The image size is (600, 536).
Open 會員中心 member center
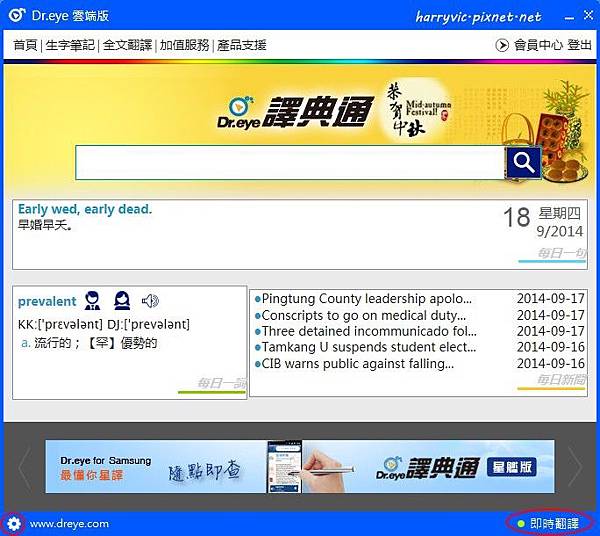tap(538, 45)
